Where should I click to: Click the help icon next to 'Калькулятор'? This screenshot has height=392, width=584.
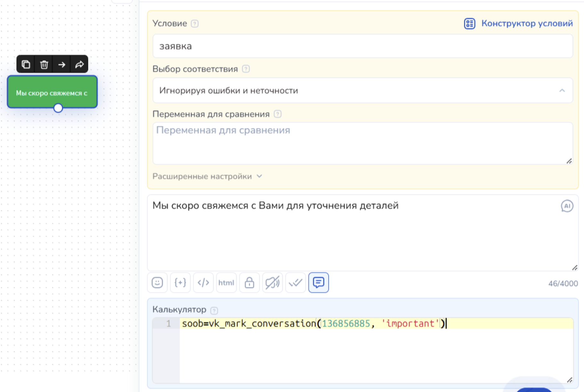(214, 310)
